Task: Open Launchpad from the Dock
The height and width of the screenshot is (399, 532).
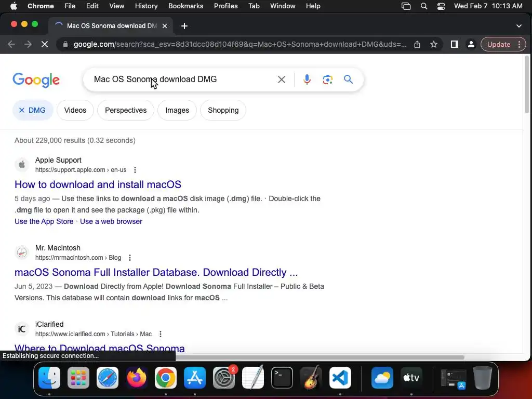Action: click(78, 378)
